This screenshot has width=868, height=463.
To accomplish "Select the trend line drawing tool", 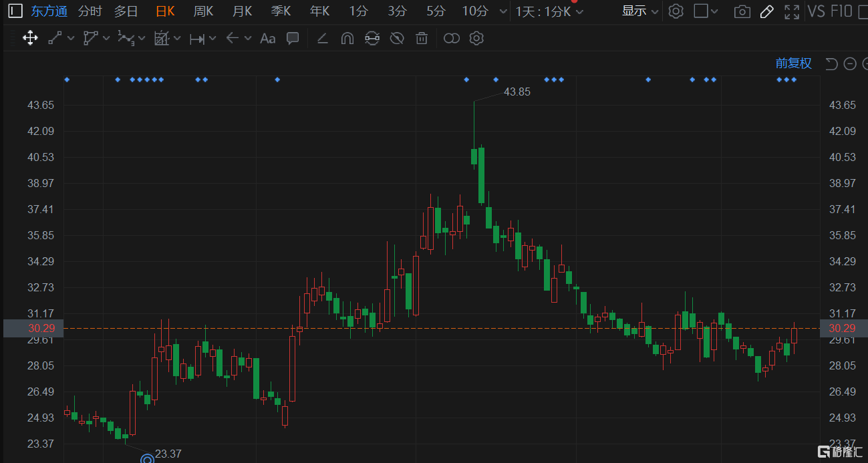I will pos(55,38).
